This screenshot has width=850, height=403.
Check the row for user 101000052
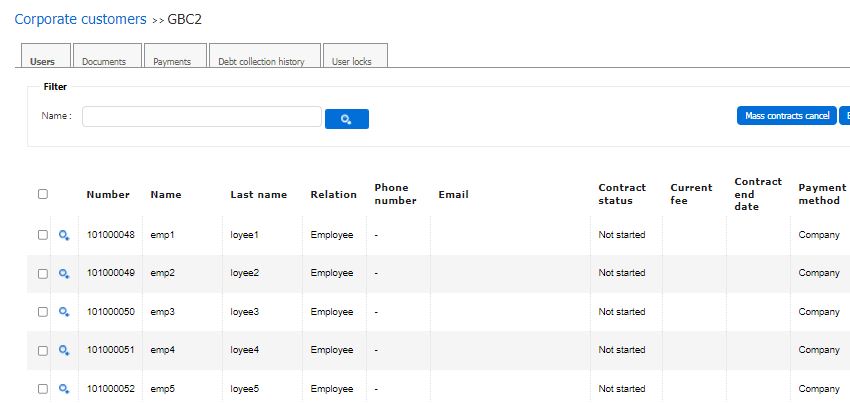coord(42,388)
